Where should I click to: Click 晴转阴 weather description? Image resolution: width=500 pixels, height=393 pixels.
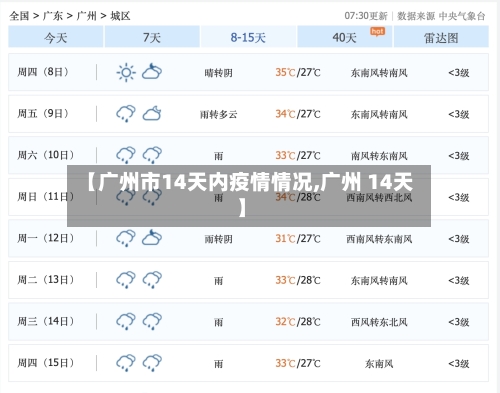click(x=219, y=73)
